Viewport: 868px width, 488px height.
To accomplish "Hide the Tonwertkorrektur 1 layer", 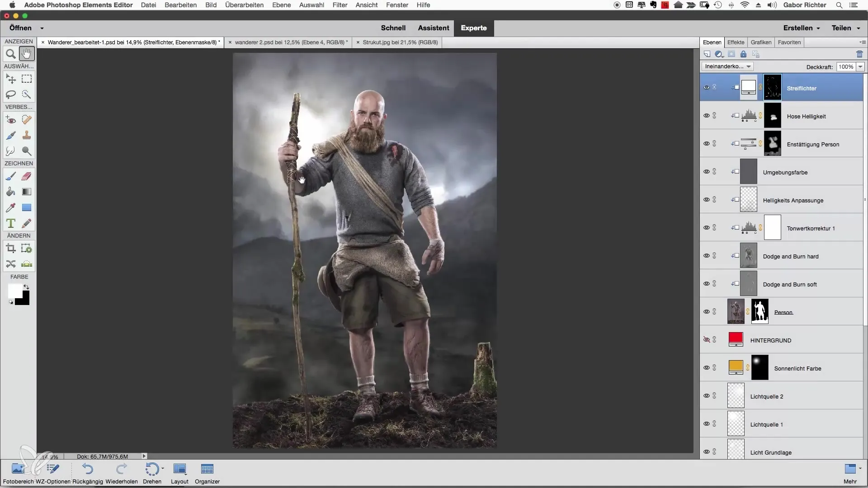I will pos(706,227).
